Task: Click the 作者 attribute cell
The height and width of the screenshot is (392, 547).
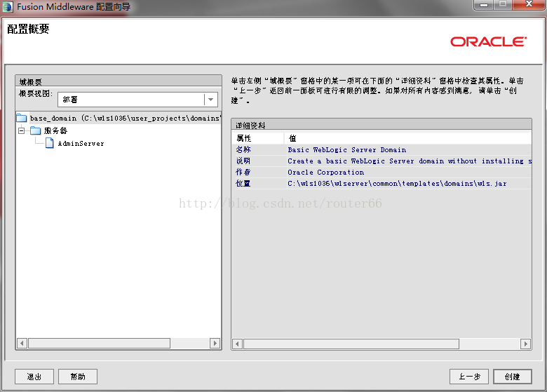Action: coord(258,172)
